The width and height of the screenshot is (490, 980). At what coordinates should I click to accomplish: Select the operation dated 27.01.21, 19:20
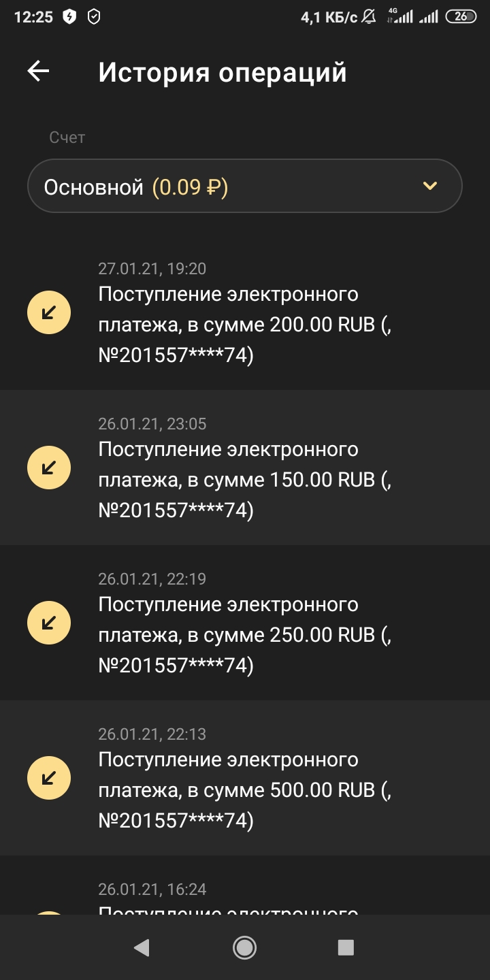click(152, 269)
